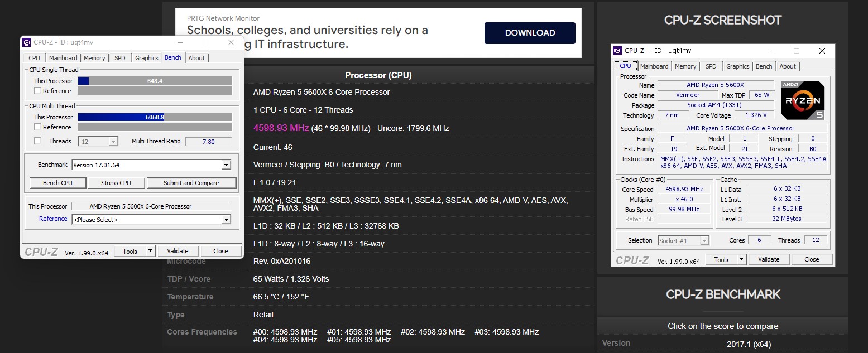Click the AMD Ryzen 5 logo image

click(803, 100)
